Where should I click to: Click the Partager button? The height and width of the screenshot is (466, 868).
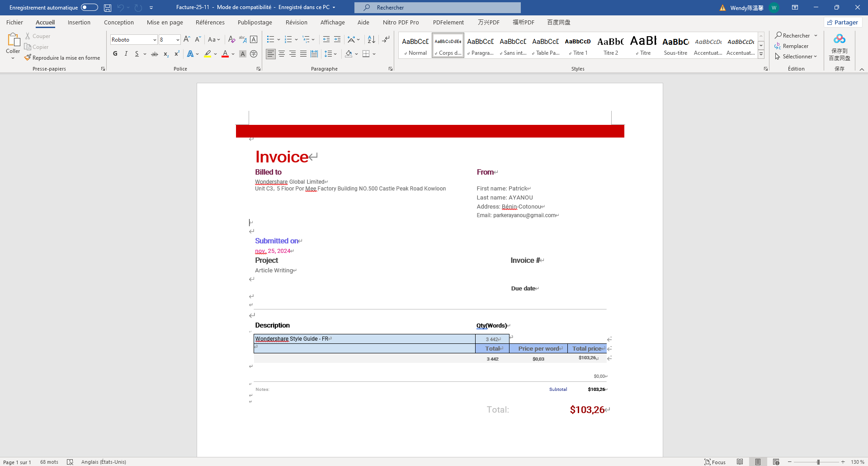[x=843, y=22]
